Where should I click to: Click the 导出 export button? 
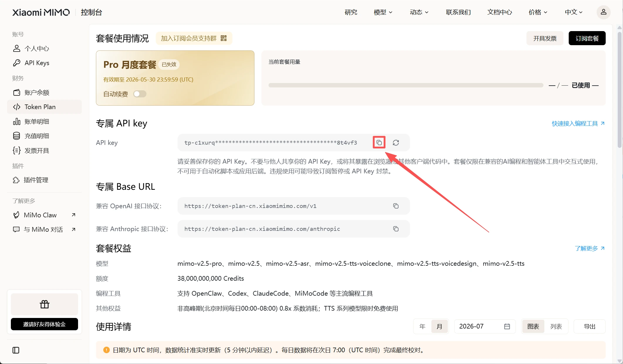pyautogui.click(x=590, y=326)
